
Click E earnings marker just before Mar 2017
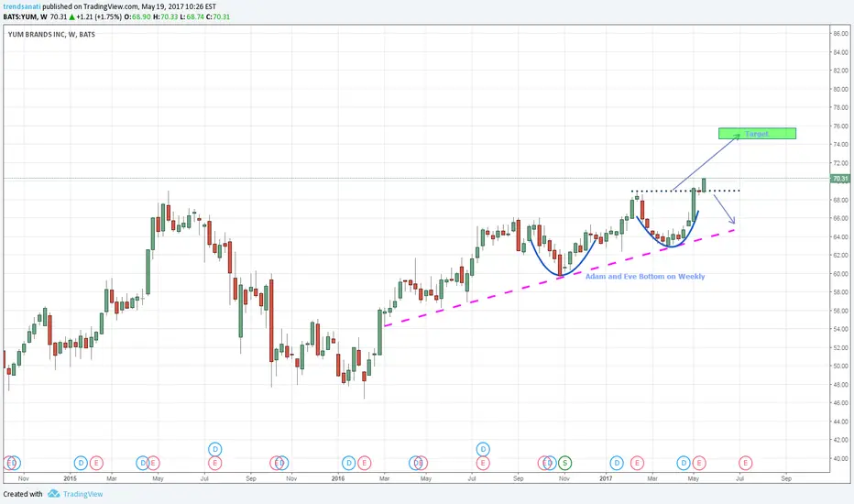pyautogui.click(x=637, y=463)
